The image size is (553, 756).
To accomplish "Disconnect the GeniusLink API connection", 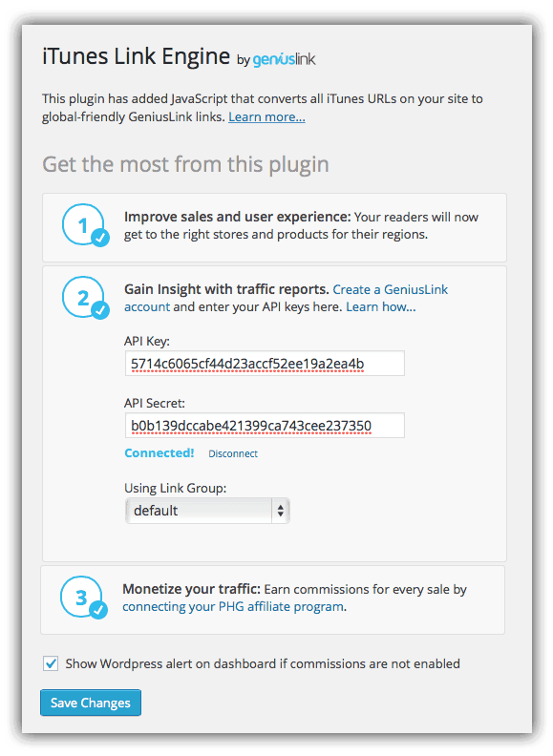I will (233, 453).
